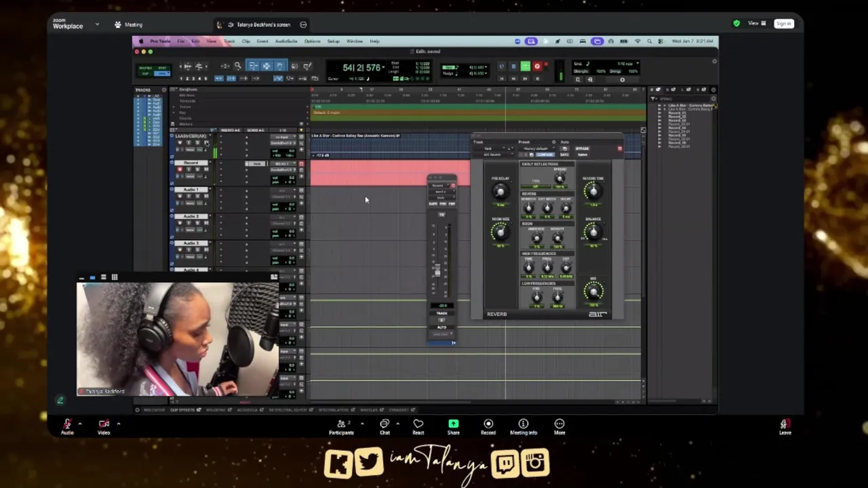Open main counter format dropdown arrow

click(384, 68)
